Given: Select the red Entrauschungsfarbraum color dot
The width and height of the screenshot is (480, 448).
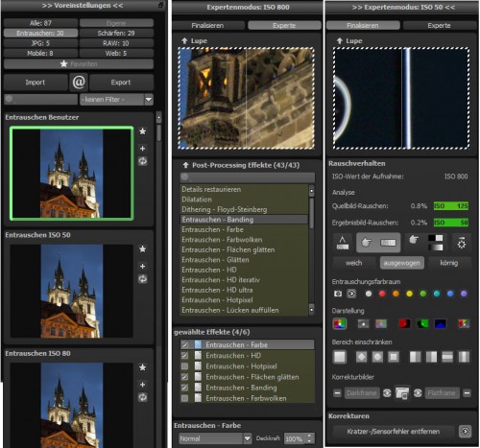Looking at the screenshot, I should [382, 294].
